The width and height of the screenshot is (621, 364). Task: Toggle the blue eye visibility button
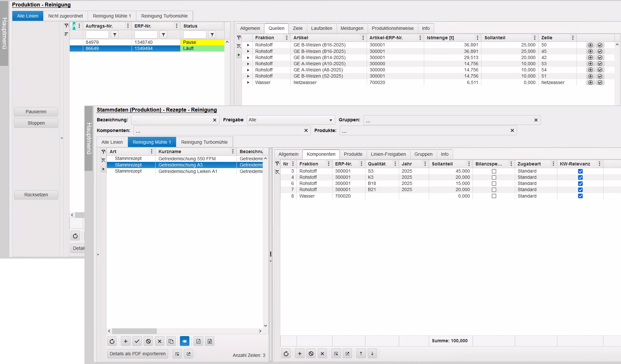tap(185, 341)
